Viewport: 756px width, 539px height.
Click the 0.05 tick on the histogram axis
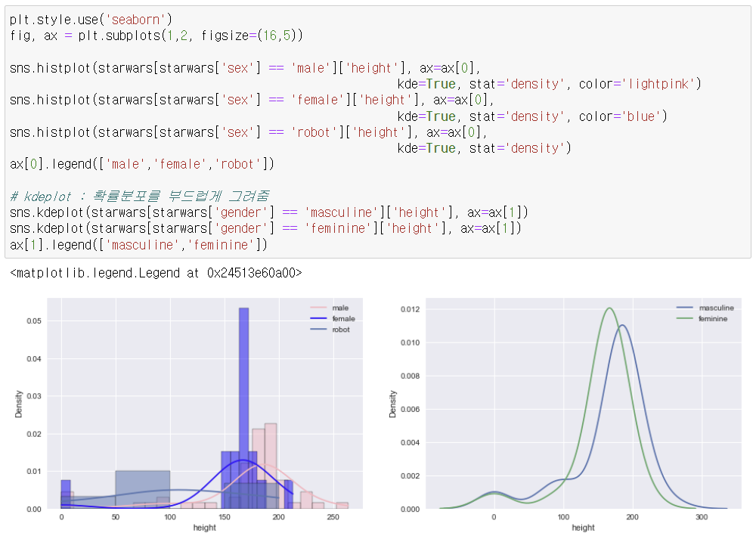point(34,321)
